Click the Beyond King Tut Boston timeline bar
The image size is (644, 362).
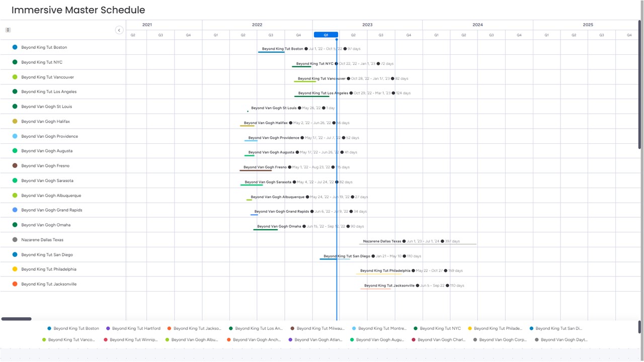click(272, 52)
